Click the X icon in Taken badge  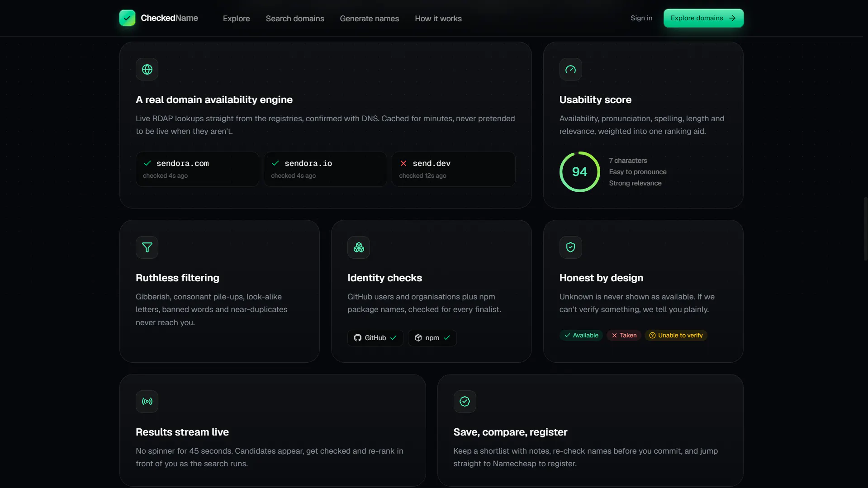click(x=614, y=335)
